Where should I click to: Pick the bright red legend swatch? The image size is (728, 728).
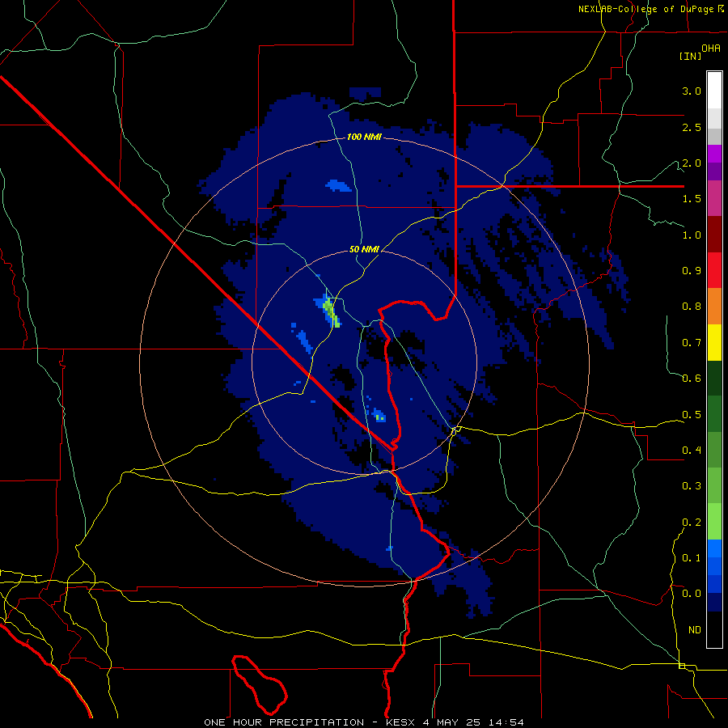pyautogui.click(x=714, y=270)
